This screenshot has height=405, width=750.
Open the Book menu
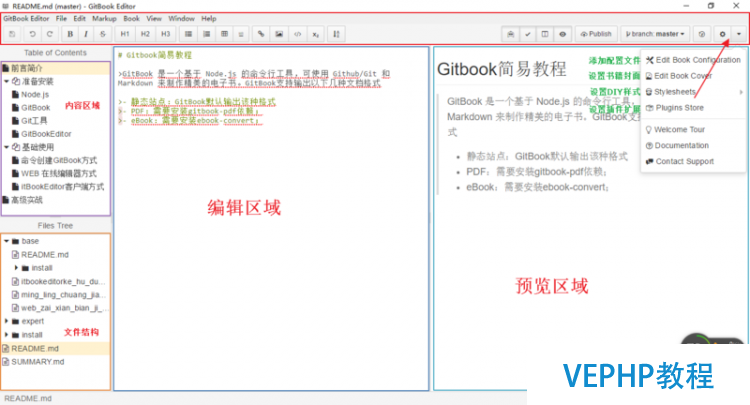point(132,19)
